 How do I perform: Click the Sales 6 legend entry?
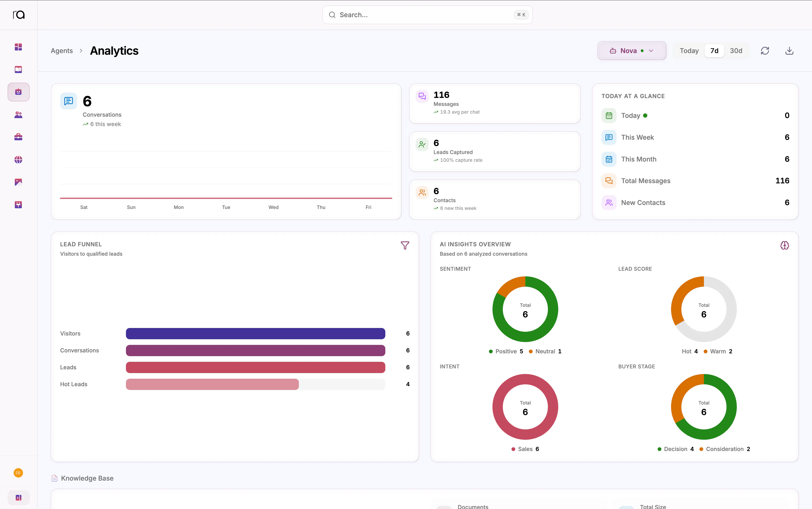525,449
